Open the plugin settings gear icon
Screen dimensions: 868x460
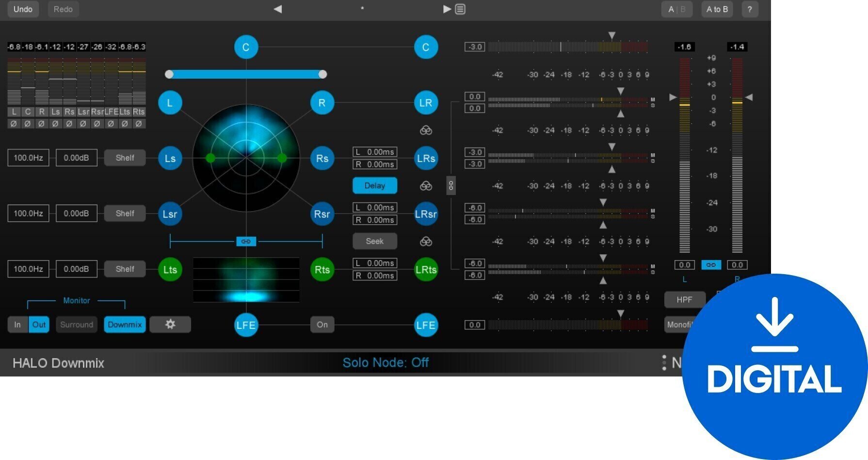click(x=170, y=324)
